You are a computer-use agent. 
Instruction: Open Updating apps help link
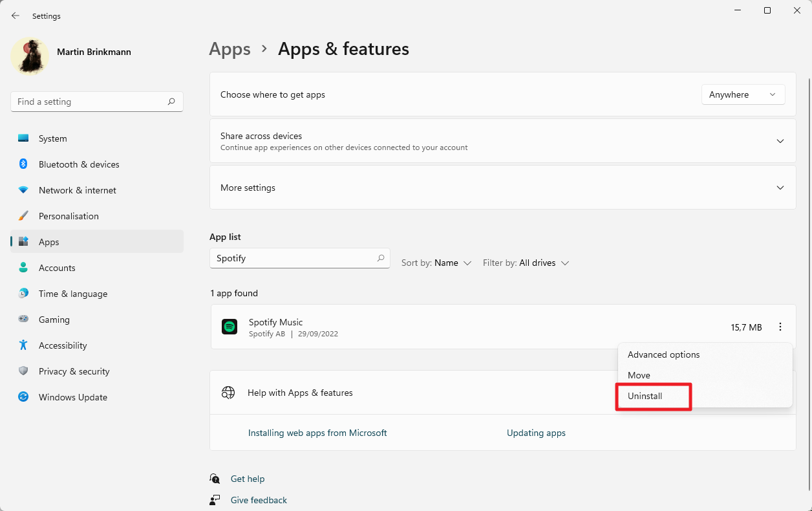click(x=536, y=433)
